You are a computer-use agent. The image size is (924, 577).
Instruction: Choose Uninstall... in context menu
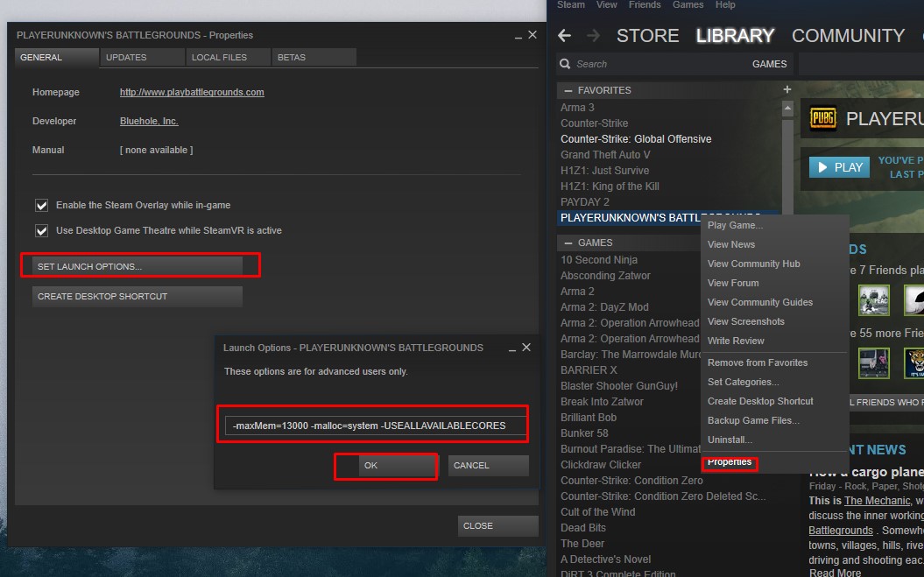[774, 440]
